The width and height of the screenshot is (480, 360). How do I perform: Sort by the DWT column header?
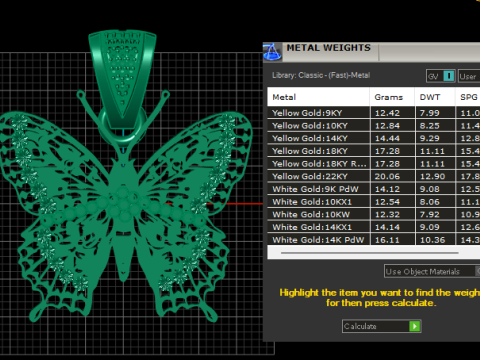tap(435, 97)
